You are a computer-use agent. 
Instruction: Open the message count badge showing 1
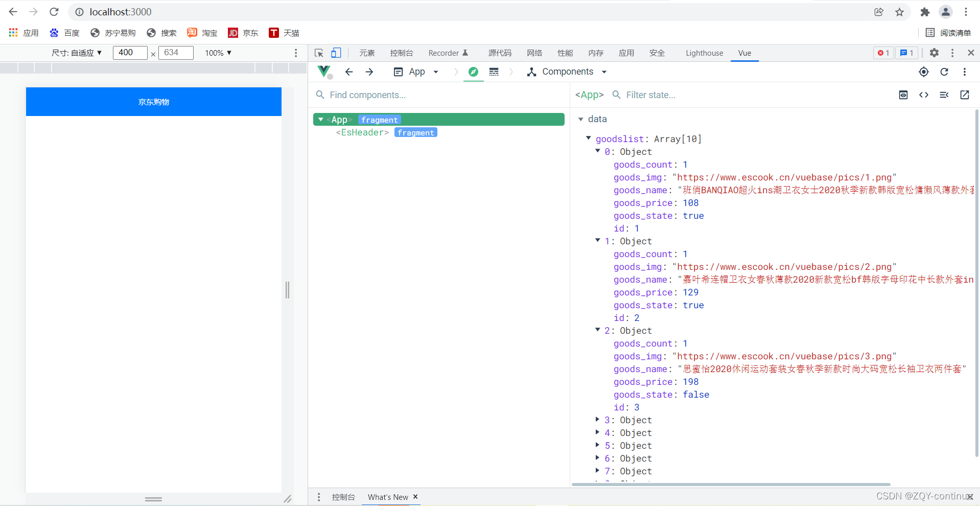pos(907,53)
